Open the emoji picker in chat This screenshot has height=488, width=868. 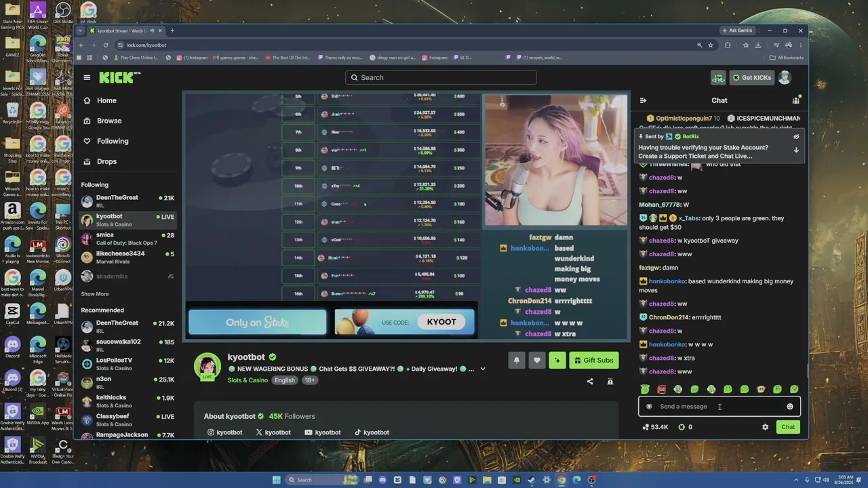point(790,407)
